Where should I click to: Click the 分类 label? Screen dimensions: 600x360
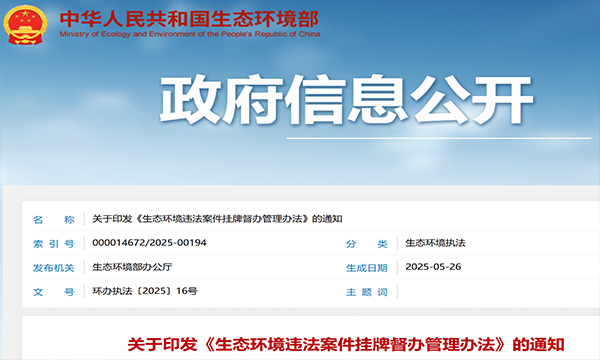tap(367, 244)
